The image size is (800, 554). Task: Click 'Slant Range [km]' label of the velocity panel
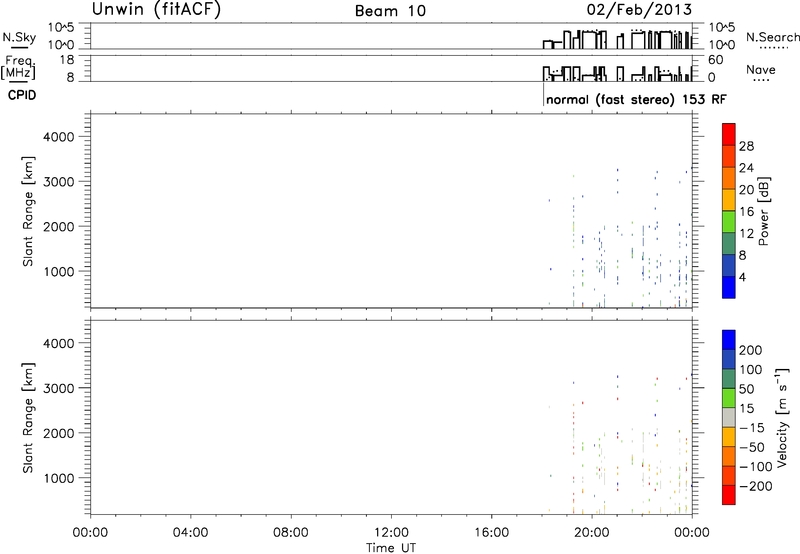pyautogui.click(x=28, y=418)
